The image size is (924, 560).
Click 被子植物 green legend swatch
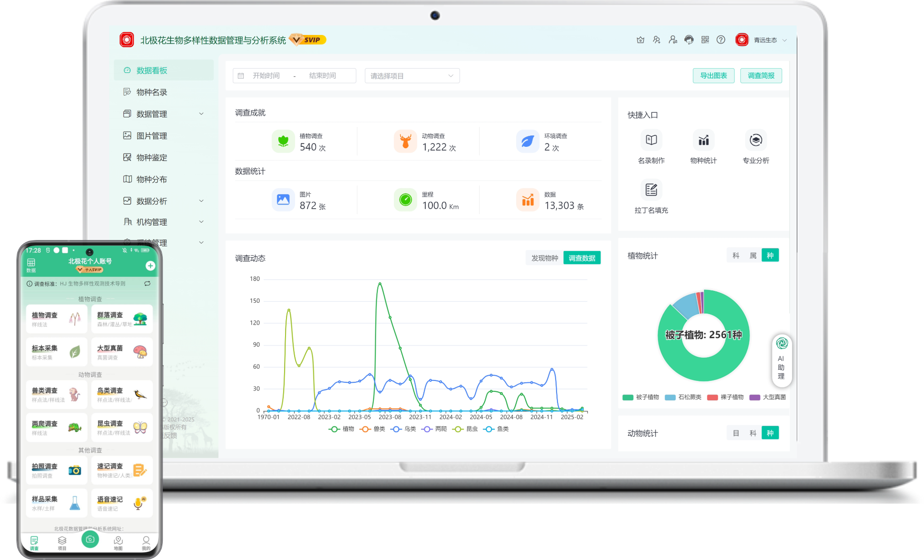(x=628, y=397)
